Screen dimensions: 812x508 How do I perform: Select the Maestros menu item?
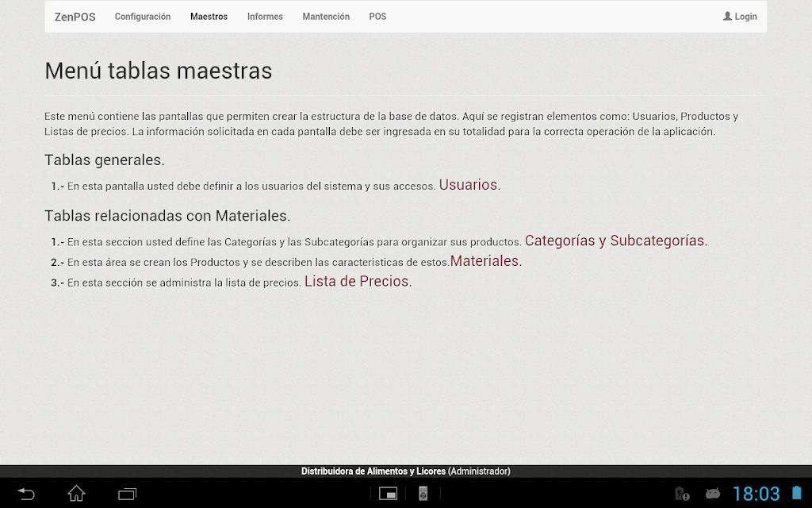tap(209, 17)
